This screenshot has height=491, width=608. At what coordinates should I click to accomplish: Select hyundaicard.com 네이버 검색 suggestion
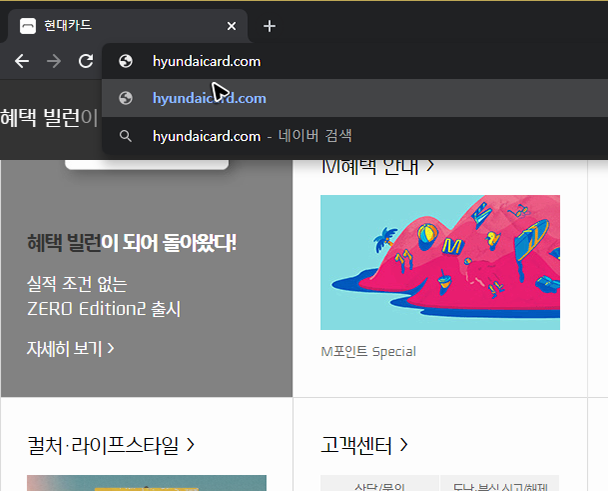click(x=355, y=136)
